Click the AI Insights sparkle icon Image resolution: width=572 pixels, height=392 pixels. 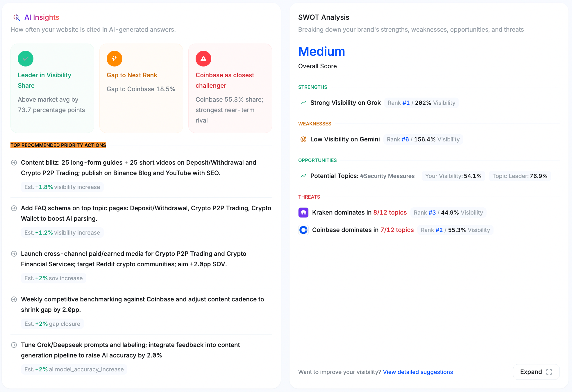[17, 17]
